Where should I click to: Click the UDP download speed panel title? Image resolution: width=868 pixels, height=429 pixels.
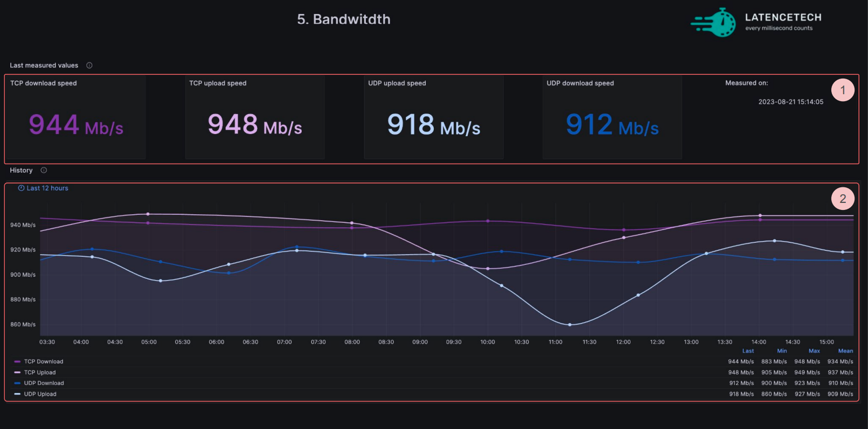coord(580,83)
